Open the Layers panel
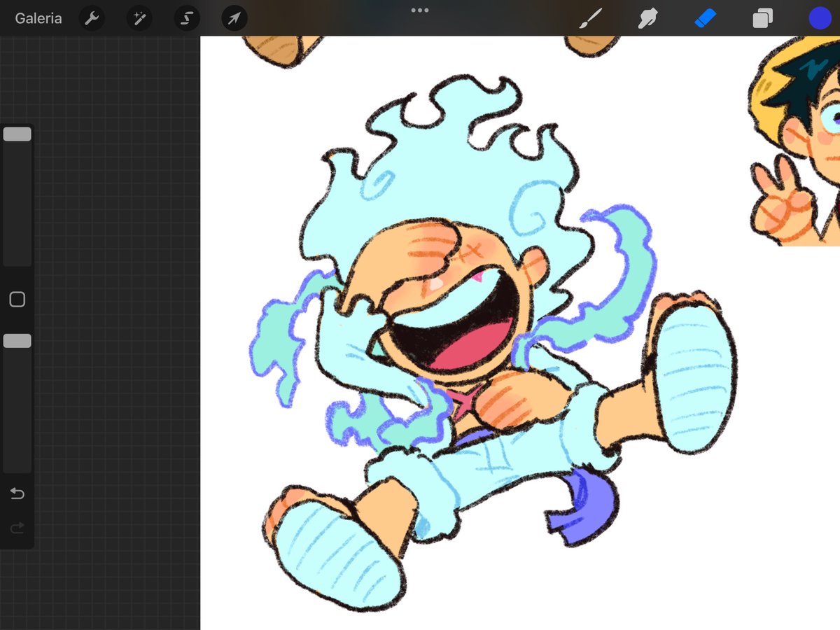The height and width of the screenshot is (630, 840). coord(762,18)
